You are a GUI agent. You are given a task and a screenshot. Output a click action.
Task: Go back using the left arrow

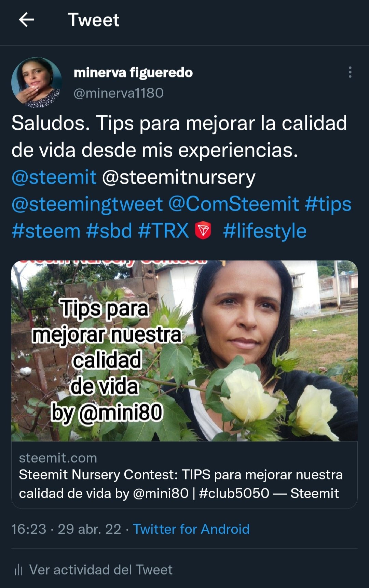point(26,20)
